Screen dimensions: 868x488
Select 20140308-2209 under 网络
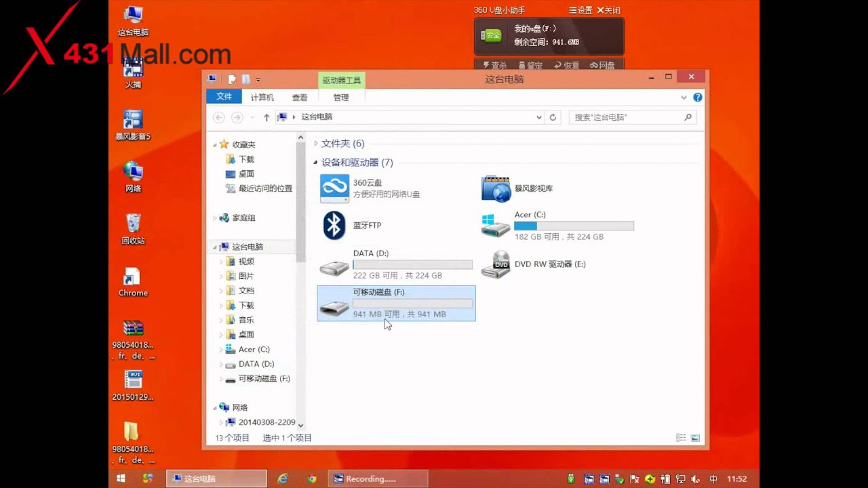(x=260, y=422)
